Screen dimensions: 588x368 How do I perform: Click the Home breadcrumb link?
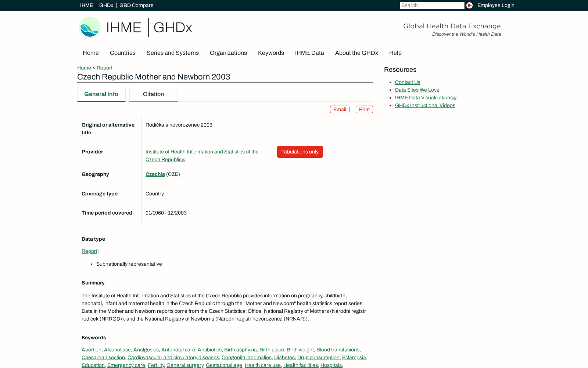coord(84,68)
